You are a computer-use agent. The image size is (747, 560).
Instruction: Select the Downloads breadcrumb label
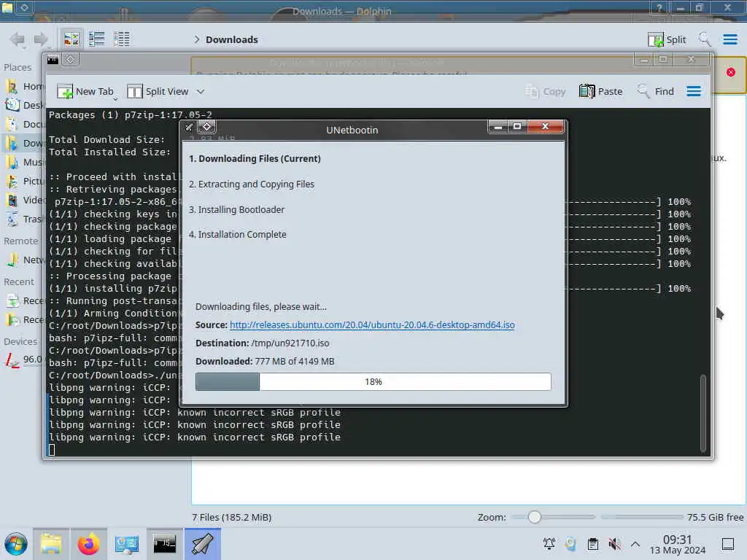coord(232,39)
